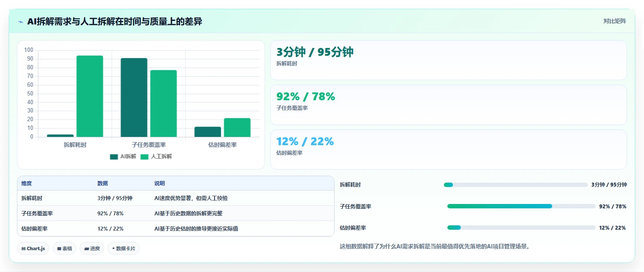
Task: Click the text AI基于历史数据的拆解更完整
Action: coord(188,213)
